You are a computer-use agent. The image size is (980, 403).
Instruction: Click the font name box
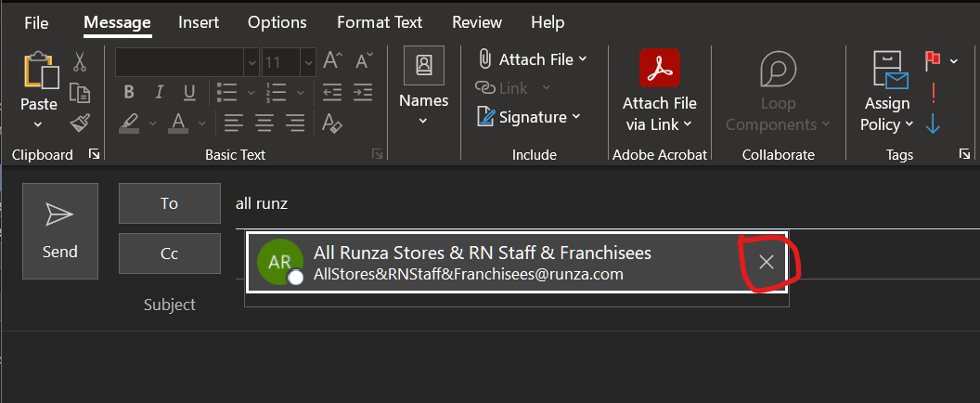(x=179, y=62)
